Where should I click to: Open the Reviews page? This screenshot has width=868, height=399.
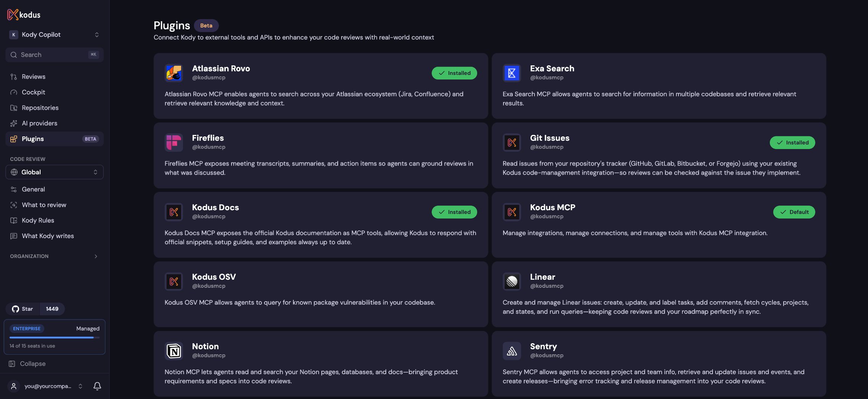(55, 76)
